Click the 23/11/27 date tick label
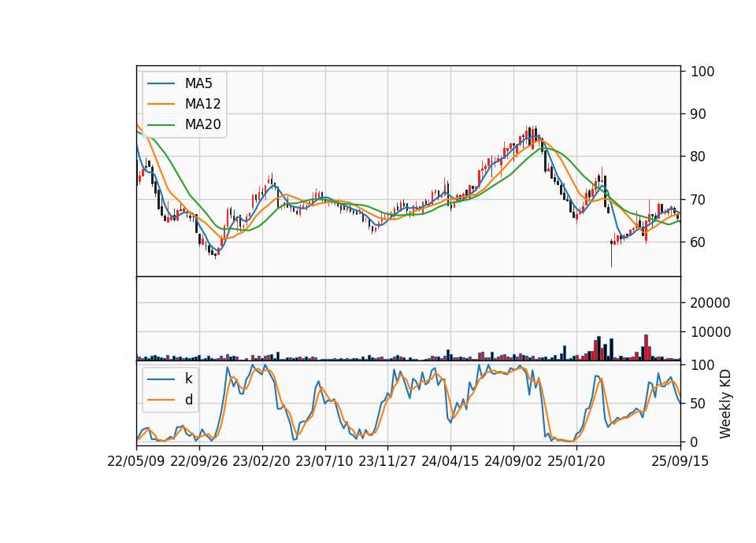The image size is (756, 543). 387,461
